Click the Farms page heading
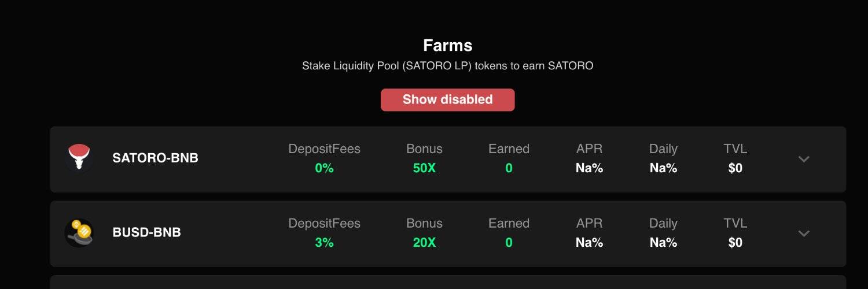This screenshot has width=868, height=289. tap(447, 45)
